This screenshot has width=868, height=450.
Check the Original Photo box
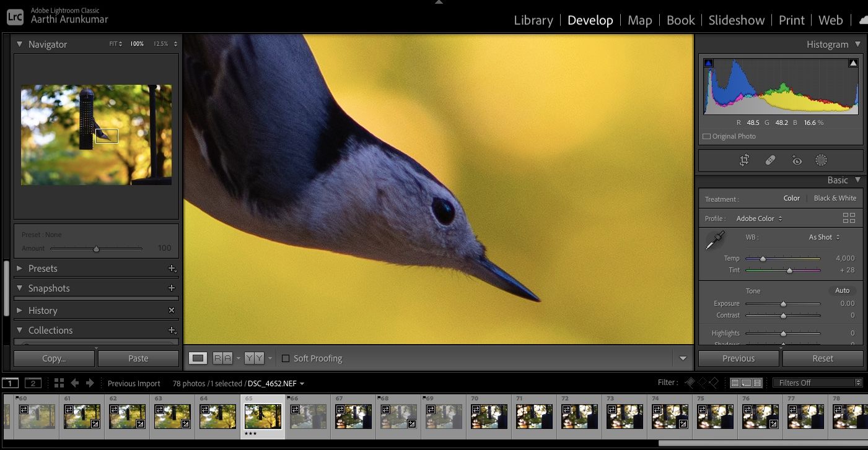pyautogui.click(x=707, y=136)
